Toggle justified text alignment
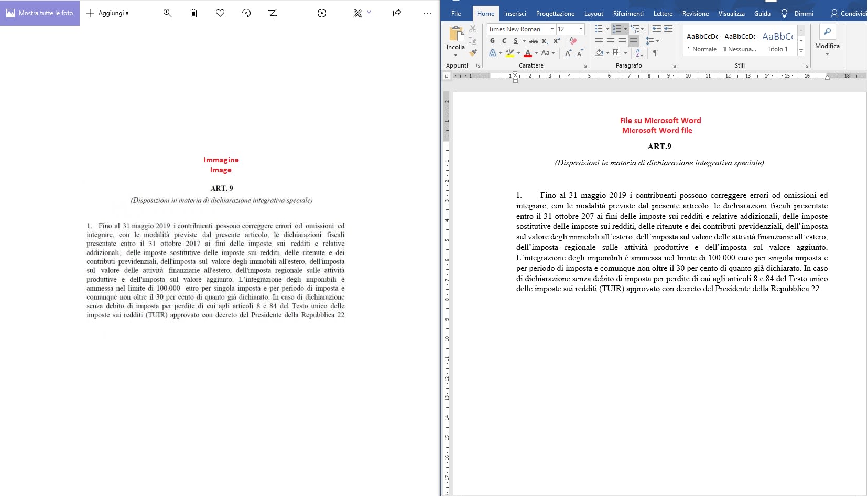 coord(634,41)
